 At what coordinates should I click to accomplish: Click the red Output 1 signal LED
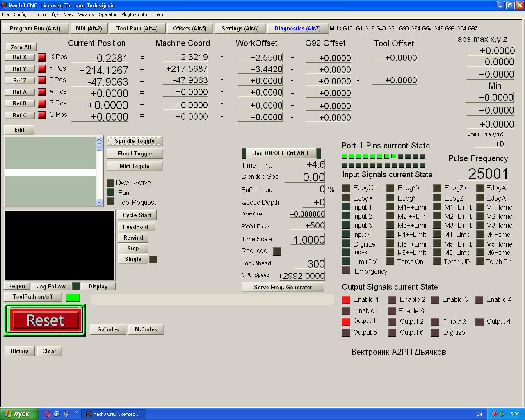[x=346, y=322]
